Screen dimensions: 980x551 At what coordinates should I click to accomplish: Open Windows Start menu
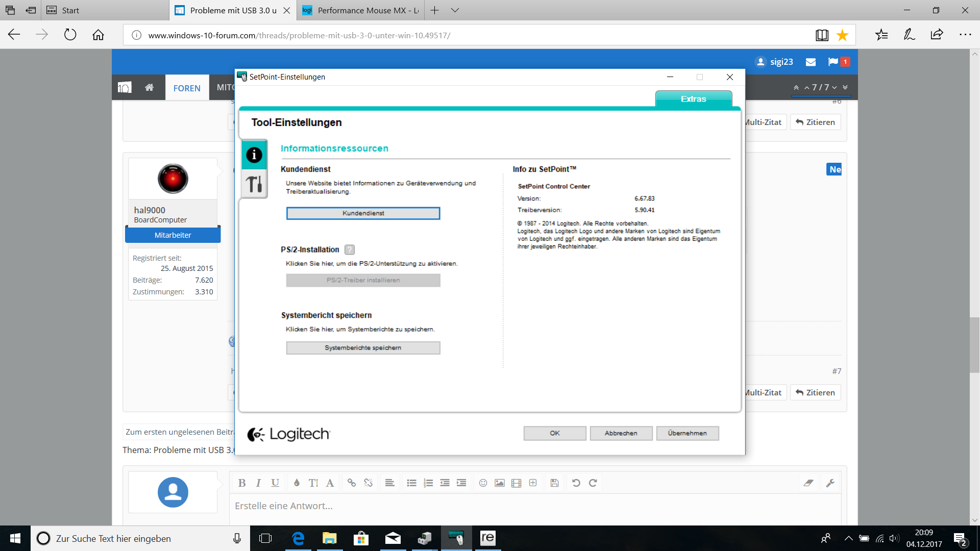15,538
